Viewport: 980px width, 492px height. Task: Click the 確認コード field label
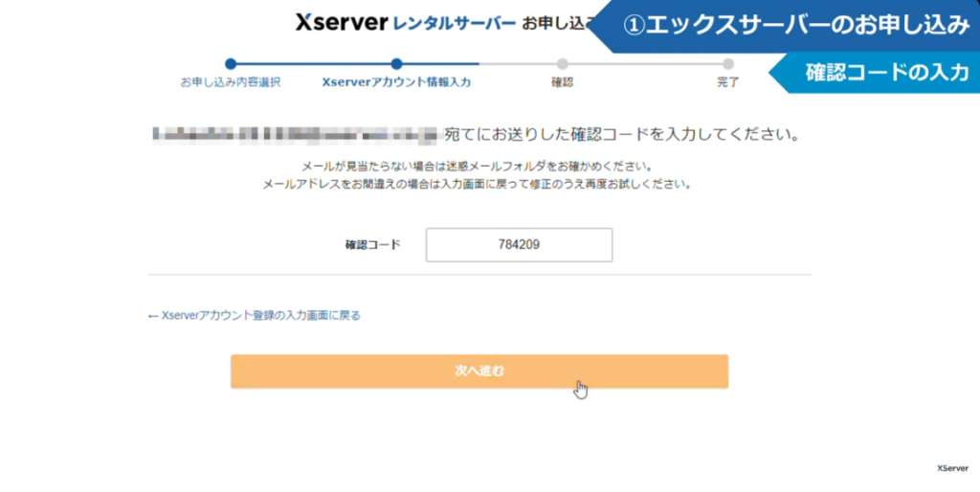(x=372, y=245)
